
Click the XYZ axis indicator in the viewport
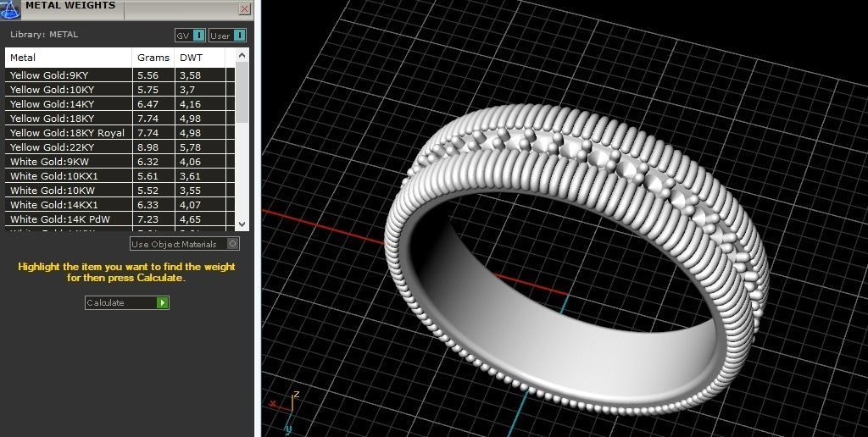[x=285, y=412]
